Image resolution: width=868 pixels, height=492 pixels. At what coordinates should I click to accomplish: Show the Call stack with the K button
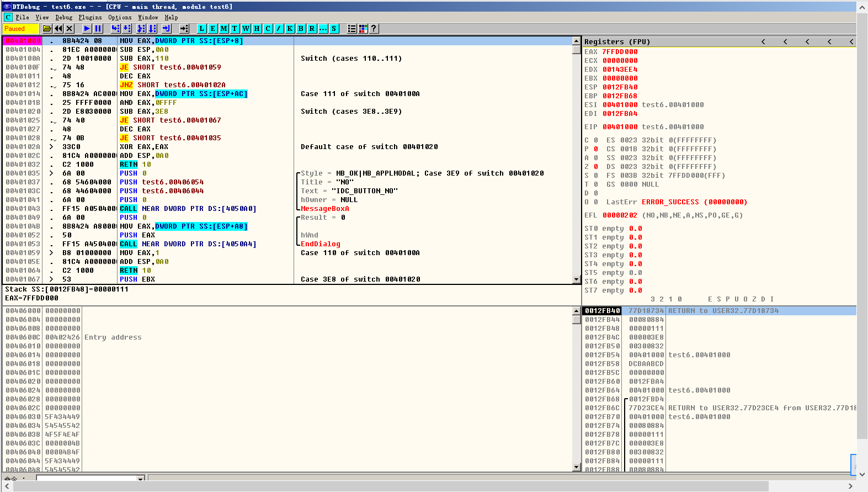point(290,29)
